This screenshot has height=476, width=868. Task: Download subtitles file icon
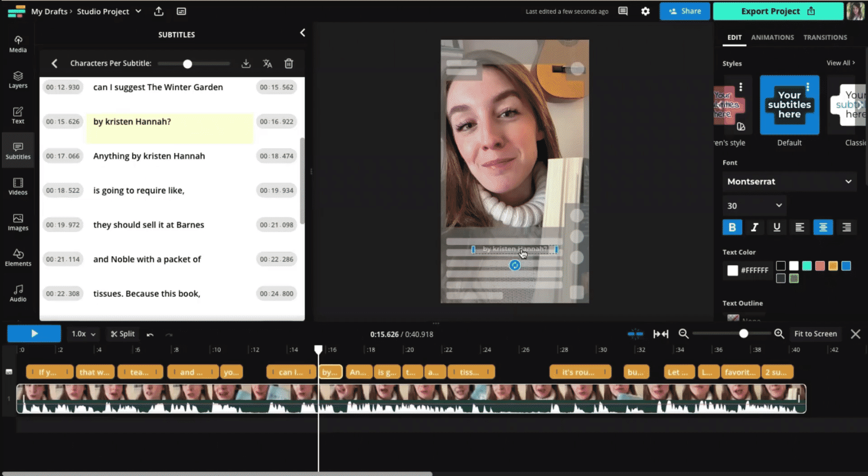[x=246, y=64]
